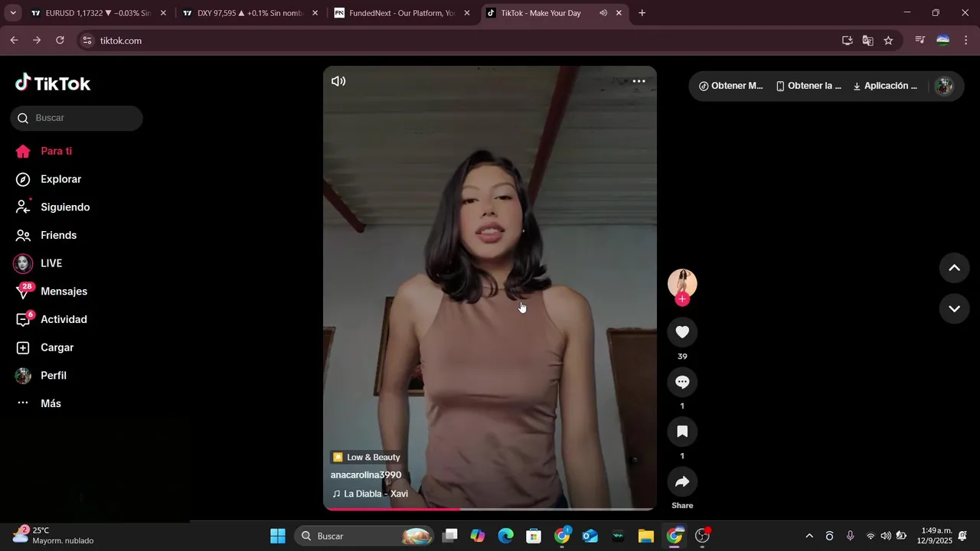
Task: Mute the TikTok tab via speaker icon
Action: 603,13
